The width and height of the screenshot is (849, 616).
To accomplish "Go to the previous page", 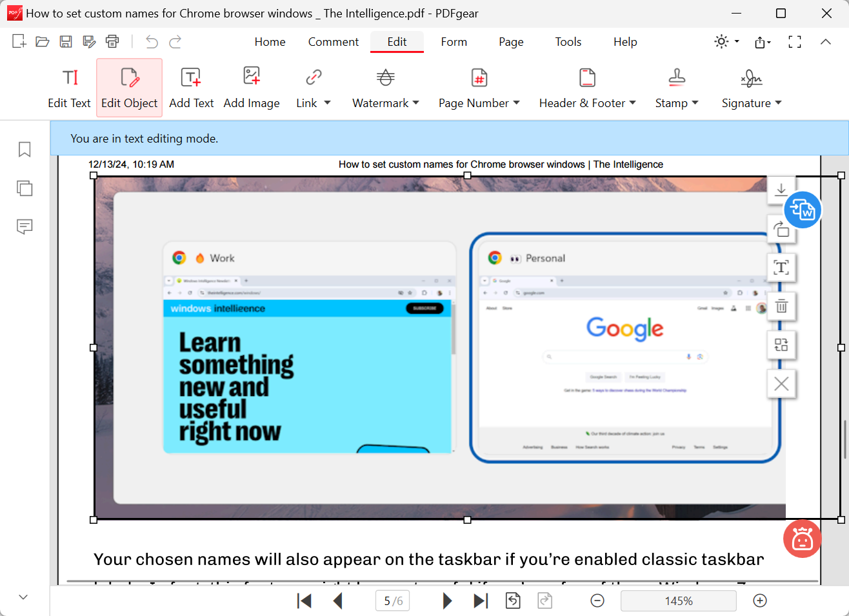I will point(337,601).
